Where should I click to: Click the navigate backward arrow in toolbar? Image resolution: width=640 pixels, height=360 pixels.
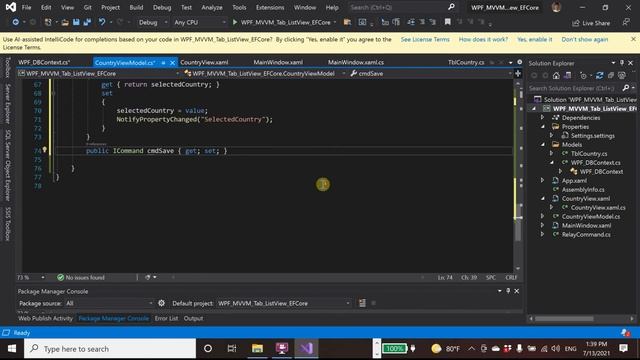(16, 22)
